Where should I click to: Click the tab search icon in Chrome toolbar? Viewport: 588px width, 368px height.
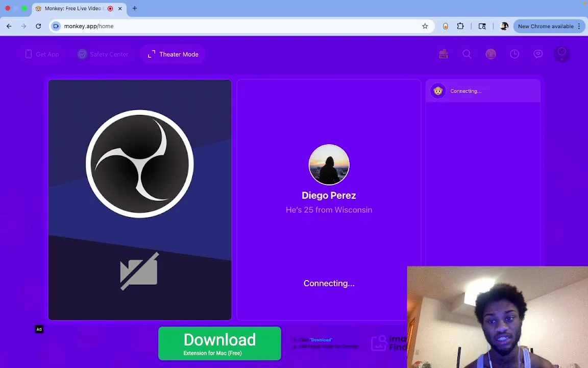click(x=482, y=26)
